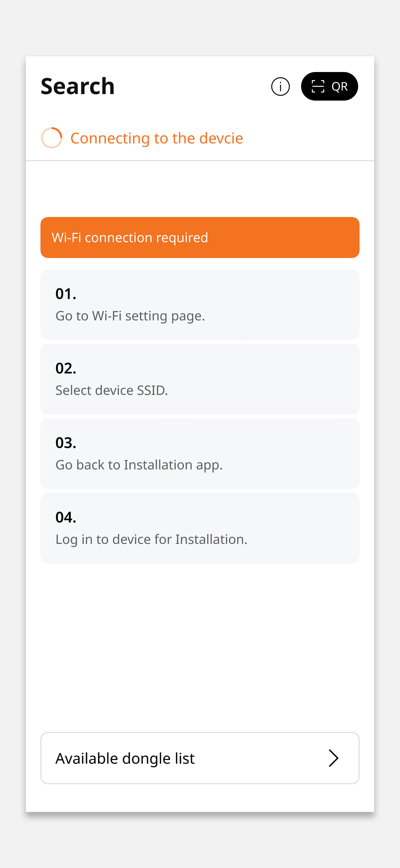Tap the QR scan frame icon
The width and height of the screenshot is (400, 868).
(318, 87)
